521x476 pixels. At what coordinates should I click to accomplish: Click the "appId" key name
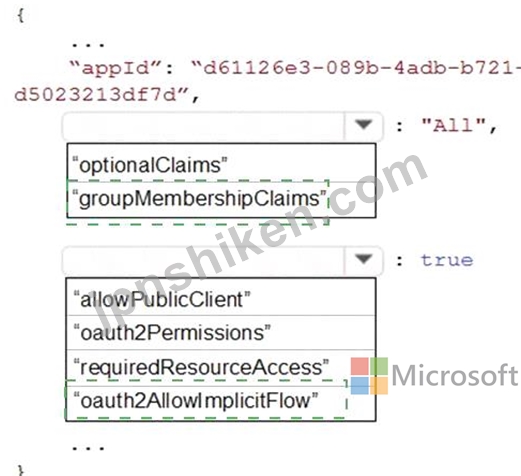point(115,68)
